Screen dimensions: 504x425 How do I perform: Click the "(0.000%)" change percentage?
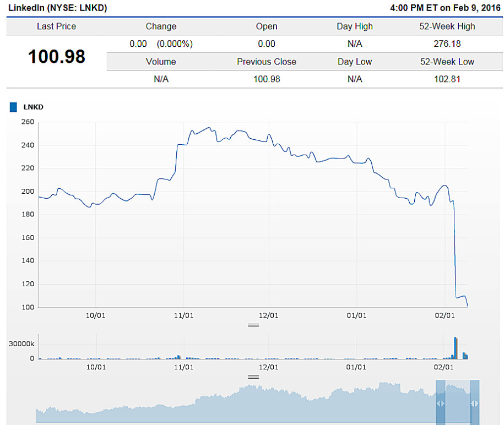pyautogui.click(x=175, y=43)
